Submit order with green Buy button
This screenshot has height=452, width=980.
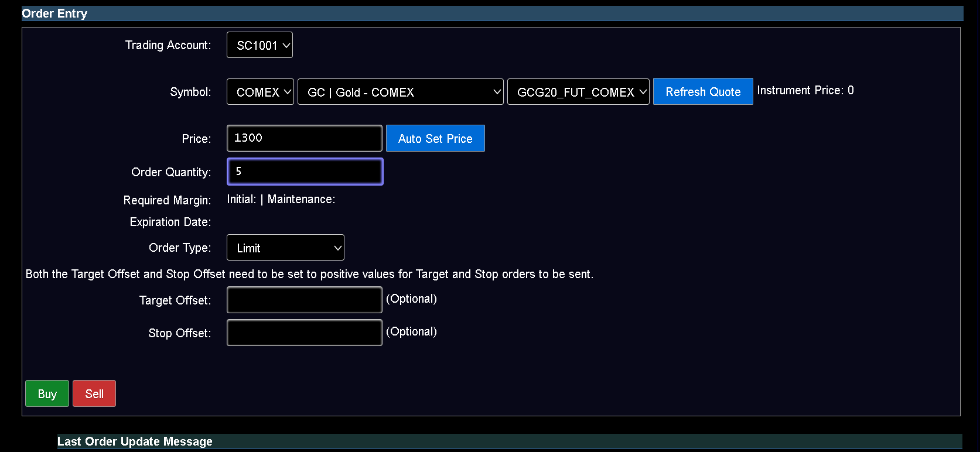(47, 393)
